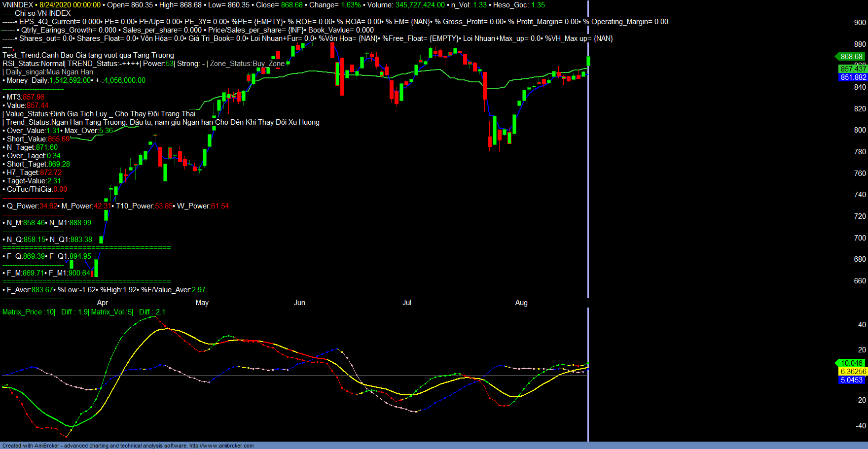Click the blue 851.882 price axis label
The image size is (868, 449).
[x=853, y=77]
